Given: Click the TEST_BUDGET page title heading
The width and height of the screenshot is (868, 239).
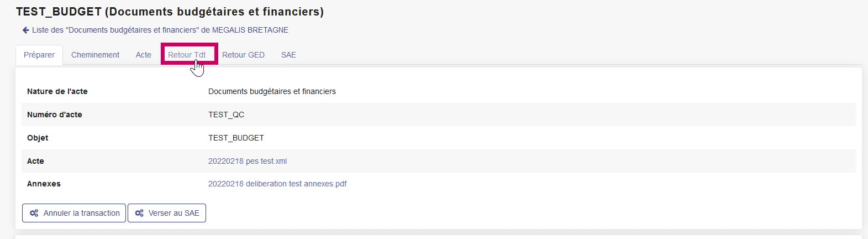Looking at the screenshot, I should (x=170, y=12).
